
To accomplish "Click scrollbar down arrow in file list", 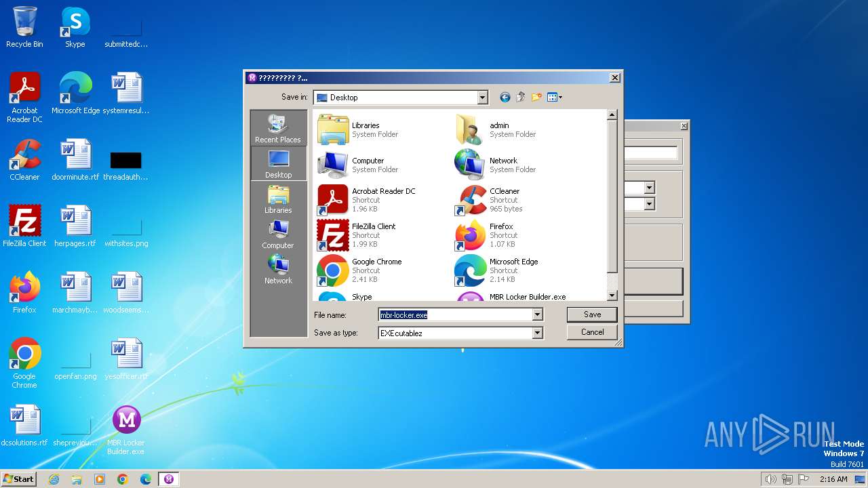I will (x=612, y=296).
